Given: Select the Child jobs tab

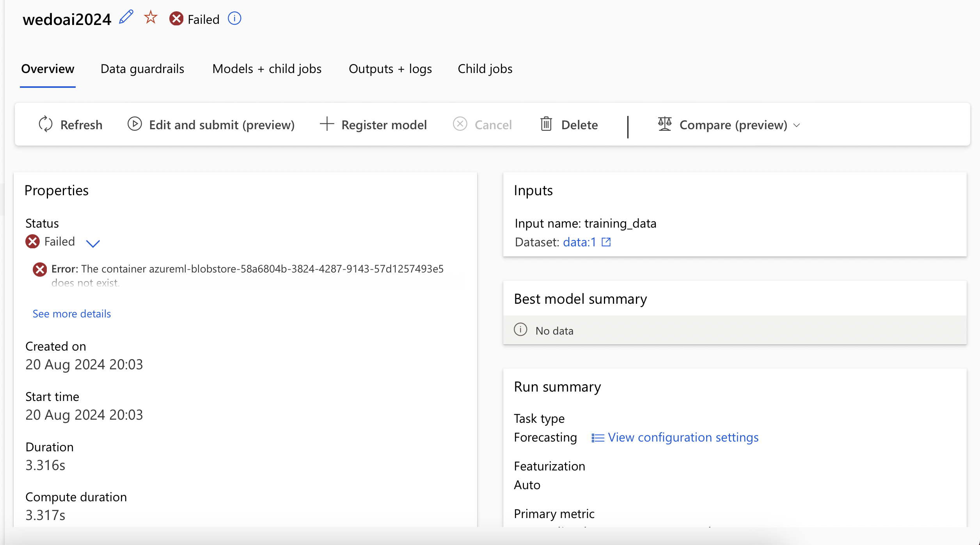Looking at the screenshot, I should pos(485,69).
